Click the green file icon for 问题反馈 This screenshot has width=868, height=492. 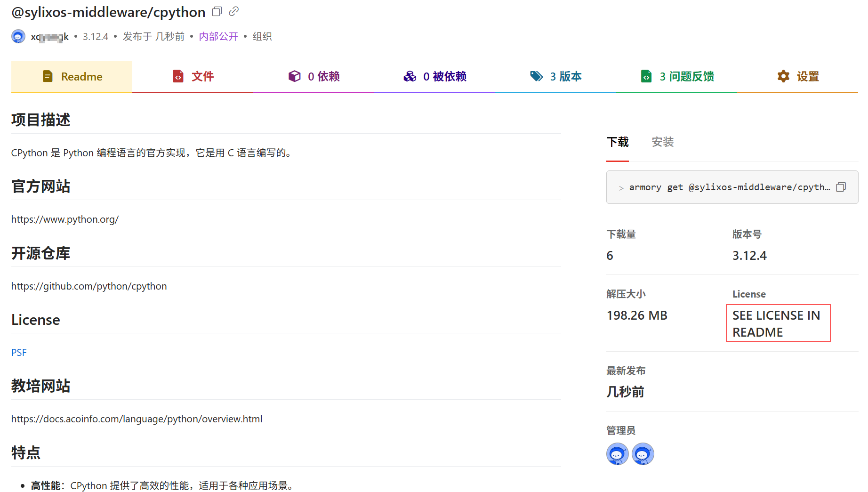646,76
